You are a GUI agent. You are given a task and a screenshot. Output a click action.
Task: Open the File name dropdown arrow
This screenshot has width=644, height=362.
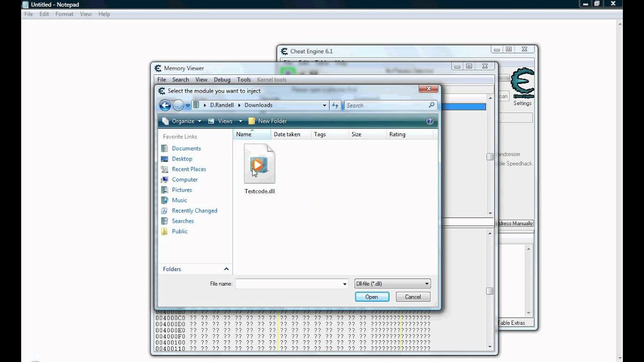345,284
